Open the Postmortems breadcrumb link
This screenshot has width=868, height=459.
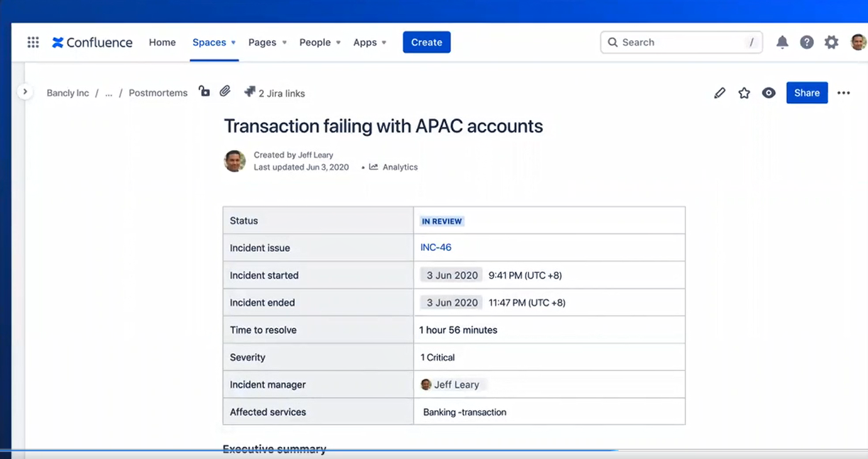pos(158,93)
